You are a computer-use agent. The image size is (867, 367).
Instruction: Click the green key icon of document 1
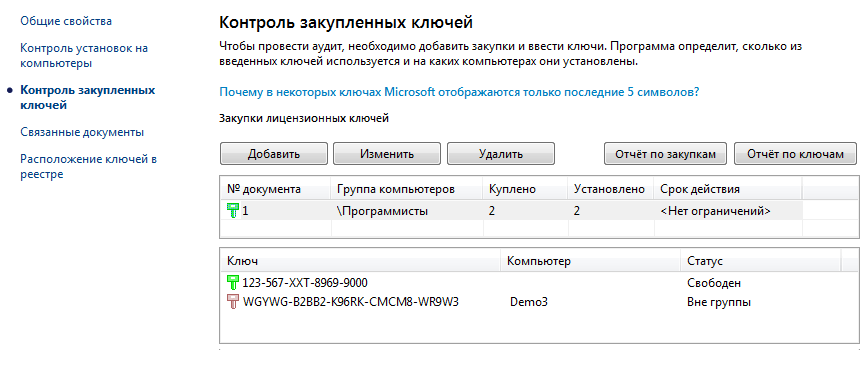coord(233,211)
